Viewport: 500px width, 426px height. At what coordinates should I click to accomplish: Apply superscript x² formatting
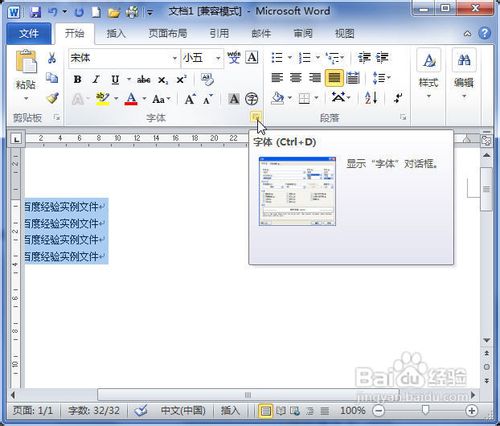(181, 80)
